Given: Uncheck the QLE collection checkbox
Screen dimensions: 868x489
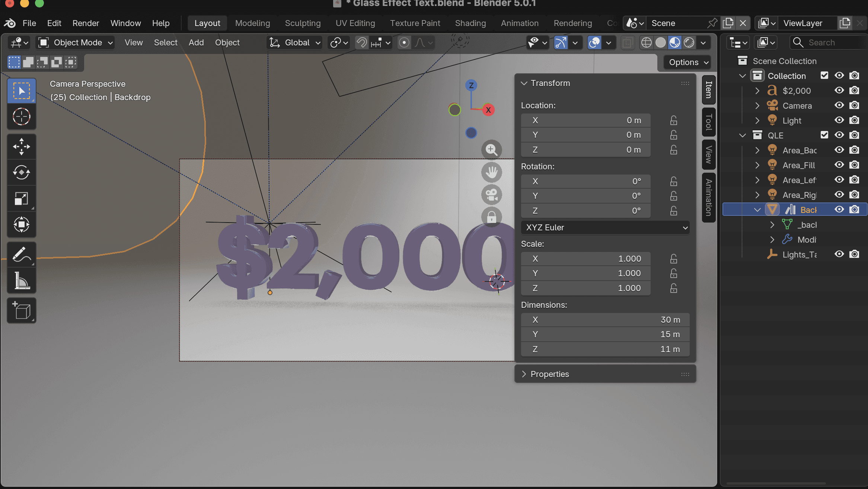Looking at the screenshot, I should pos(824,135).
